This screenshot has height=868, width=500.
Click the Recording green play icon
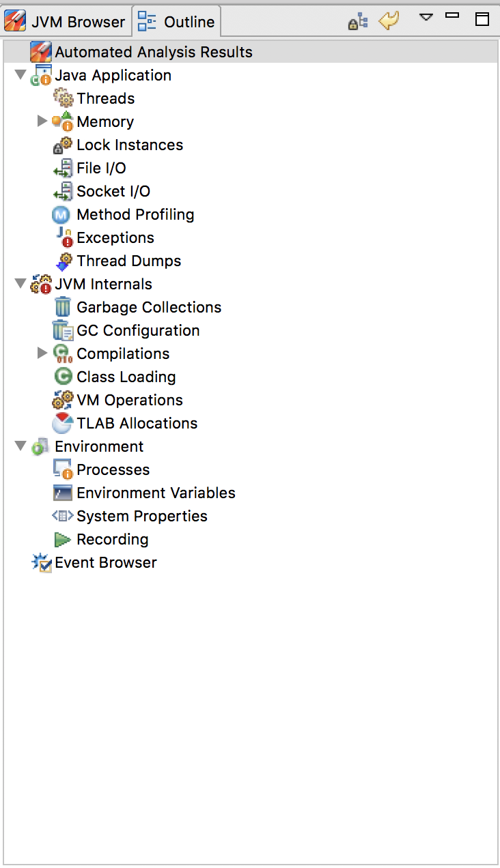tap(63, 539)
